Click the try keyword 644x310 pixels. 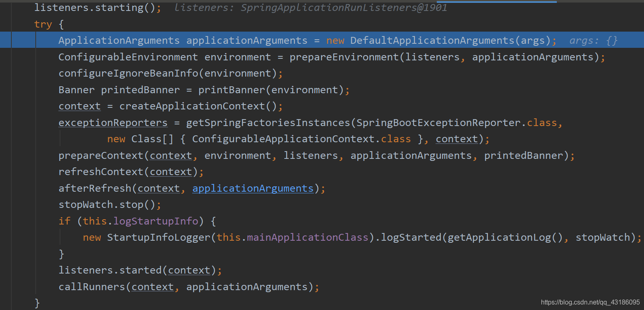(43, 24)
